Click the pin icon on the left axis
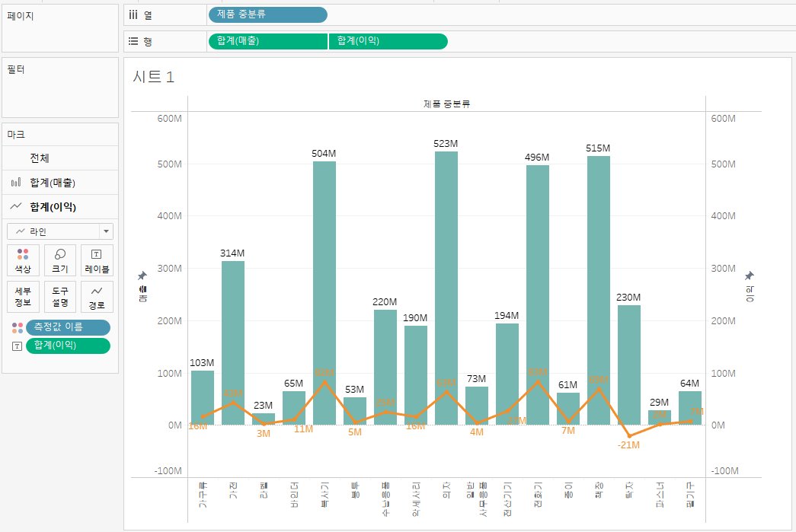Image resolution: width=796 pixels, height=532 pixels. click(142, 276)
